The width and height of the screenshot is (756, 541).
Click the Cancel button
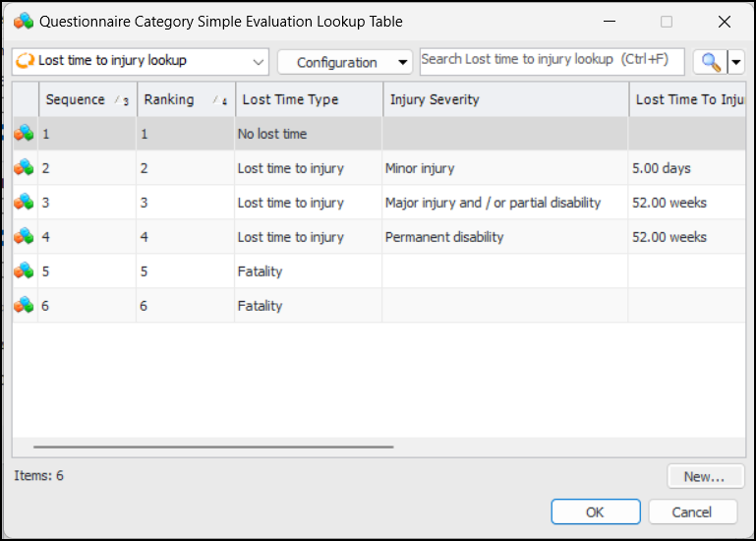pyautogui.click(x=692, y=511)
